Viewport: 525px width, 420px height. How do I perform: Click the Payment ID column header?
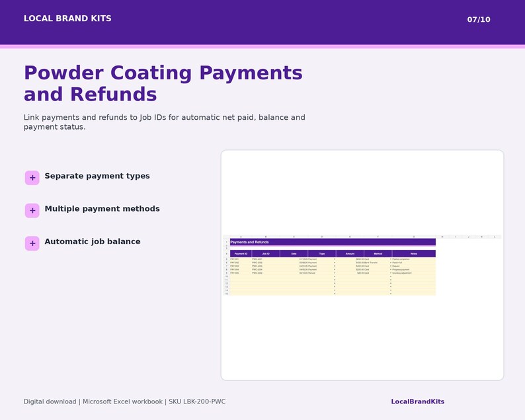[x=241, y=253]
